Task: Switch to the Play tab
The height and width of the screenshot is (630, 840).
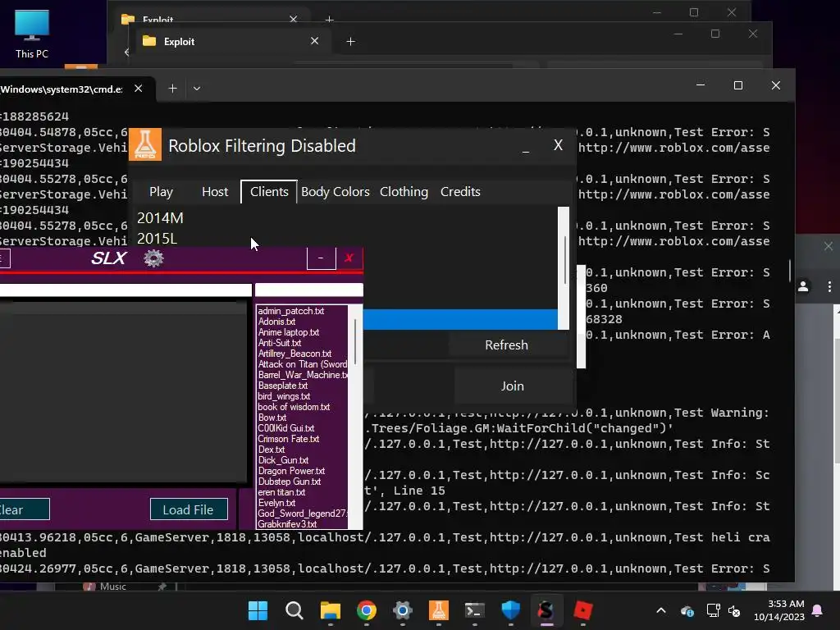Action: pos(161,192)
